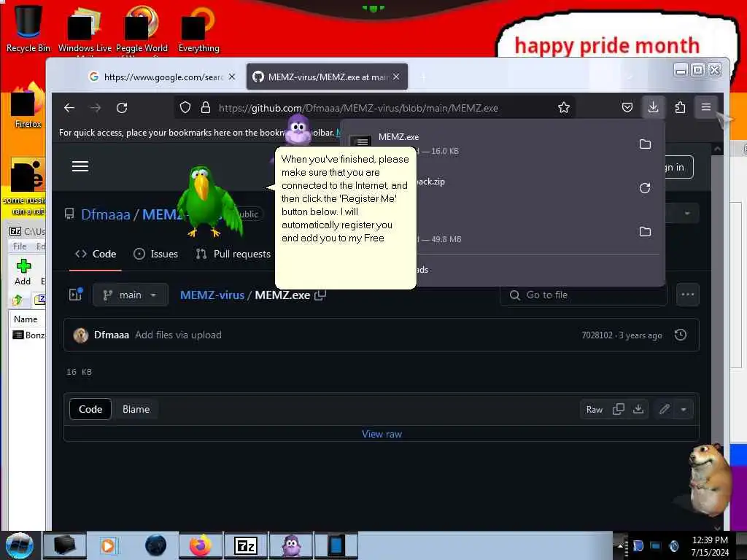Toggle the Firefox downloads panel button
This screenshot has width=747, height=560.
coord(653,108)
